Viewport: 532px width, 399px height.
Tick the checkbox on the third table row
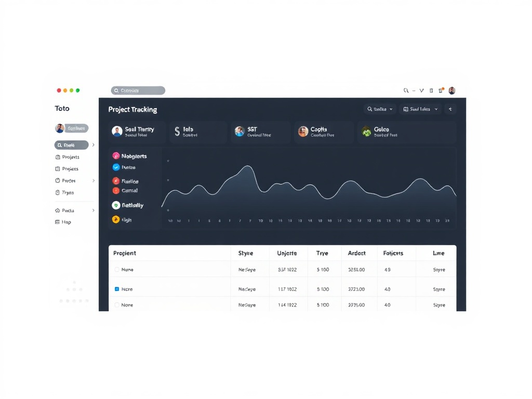(x=117, y=305)
